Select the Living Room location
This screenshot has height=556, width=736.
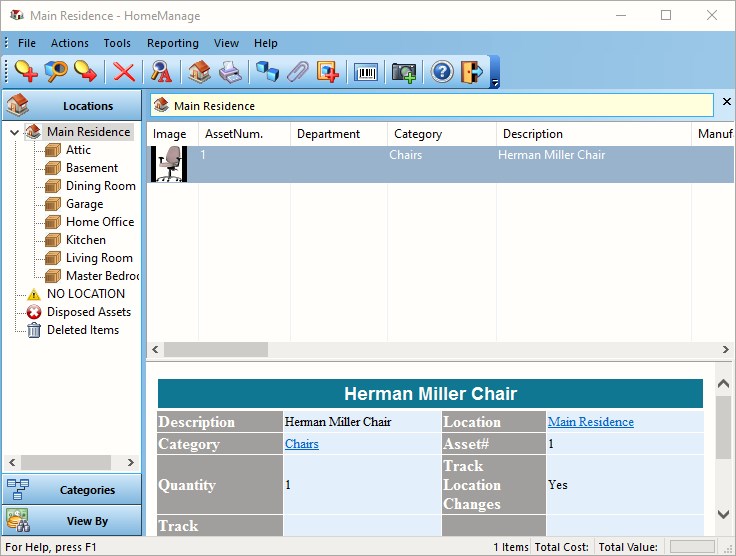coord(99,258)
